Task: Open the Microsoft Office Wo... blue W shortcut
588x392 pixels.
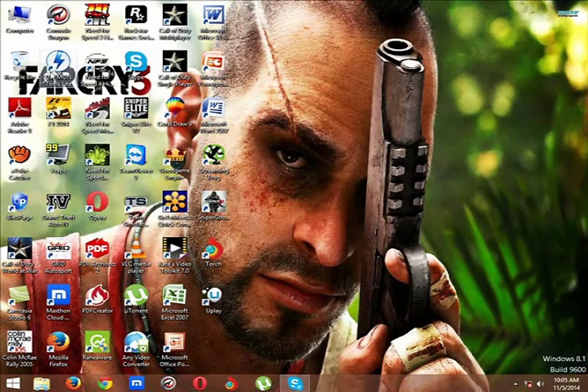Action: click(x=213, y=22)
